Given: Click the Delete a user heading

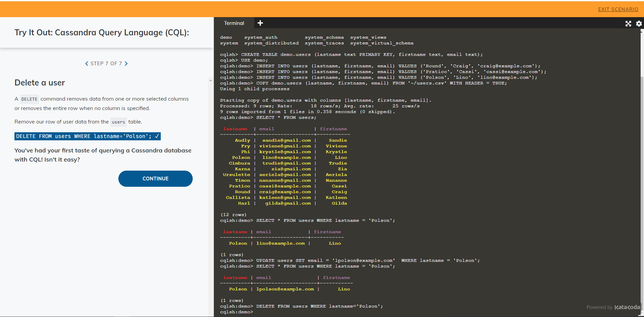Looking at the screenshot, I should pyautogui.click(x=39, y=82).
